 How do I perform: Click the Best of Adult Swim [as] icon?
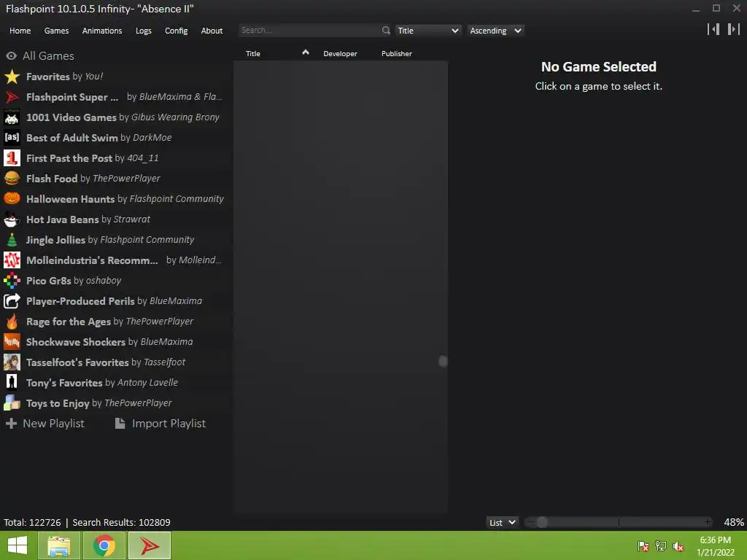pos(12,138)
